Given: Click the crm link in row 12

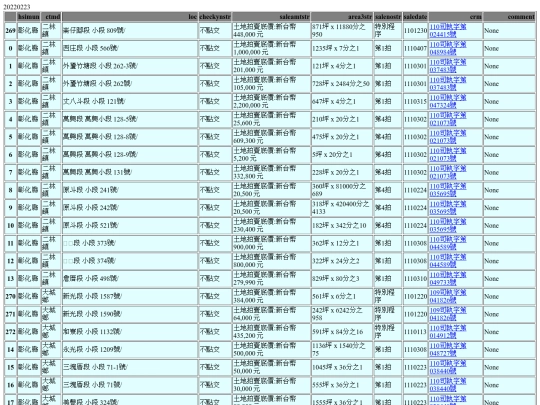Looking at the screenshot, I should tap(447, 261).
